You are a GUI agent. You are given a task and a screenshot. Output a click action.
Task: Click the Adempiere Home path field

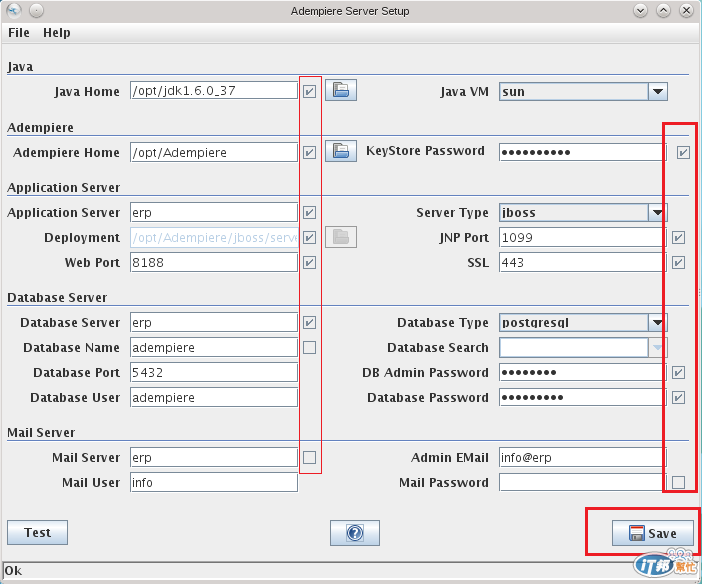pyautogui.click(x=214, y=152)
